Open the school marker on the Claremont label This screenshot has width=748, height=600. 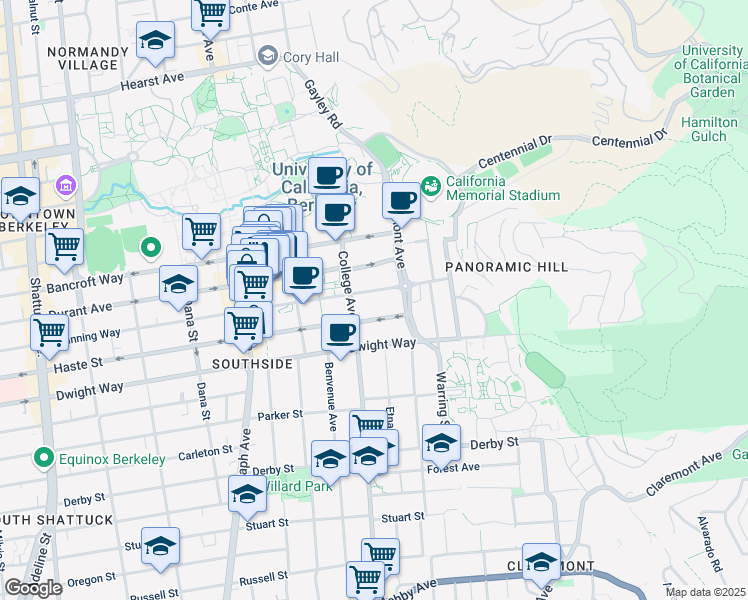pos(541,563)
